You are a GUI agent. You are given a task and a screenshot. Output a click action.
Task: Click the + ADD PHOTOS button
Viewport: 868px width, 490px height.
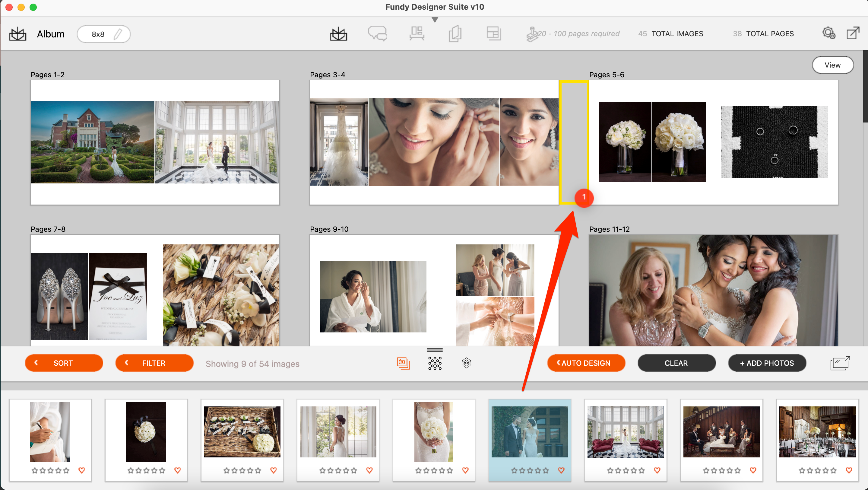click(x=767, y=363)
